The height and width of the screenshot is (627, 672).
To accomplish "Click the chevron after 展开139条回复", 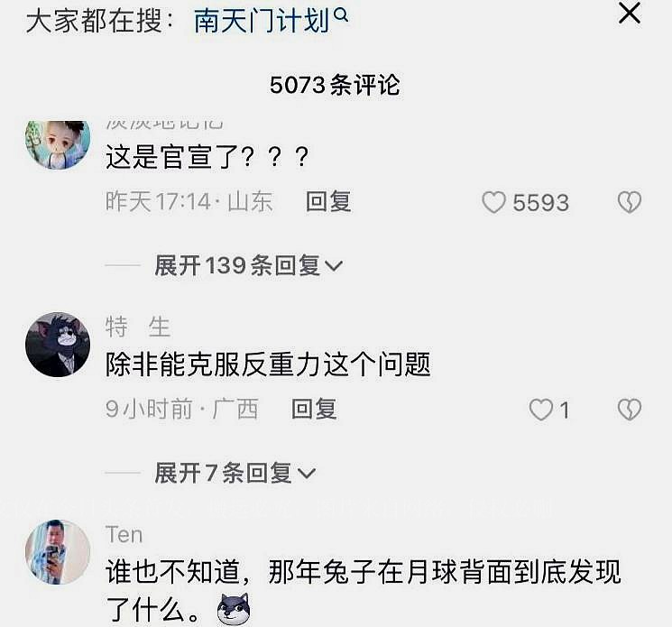I will tap(334, 266).
